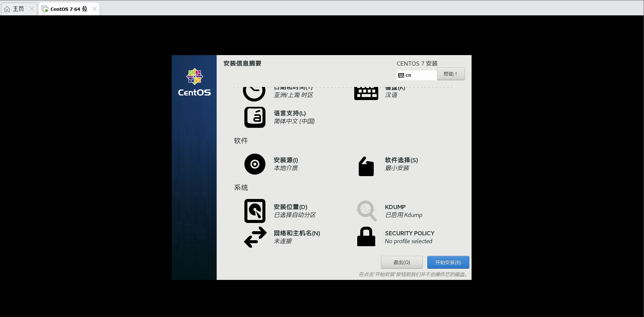The image size is (644, 317).
Task: Open the keyboard layout icon
Action: pyautogui.click(x=366, y=93)
